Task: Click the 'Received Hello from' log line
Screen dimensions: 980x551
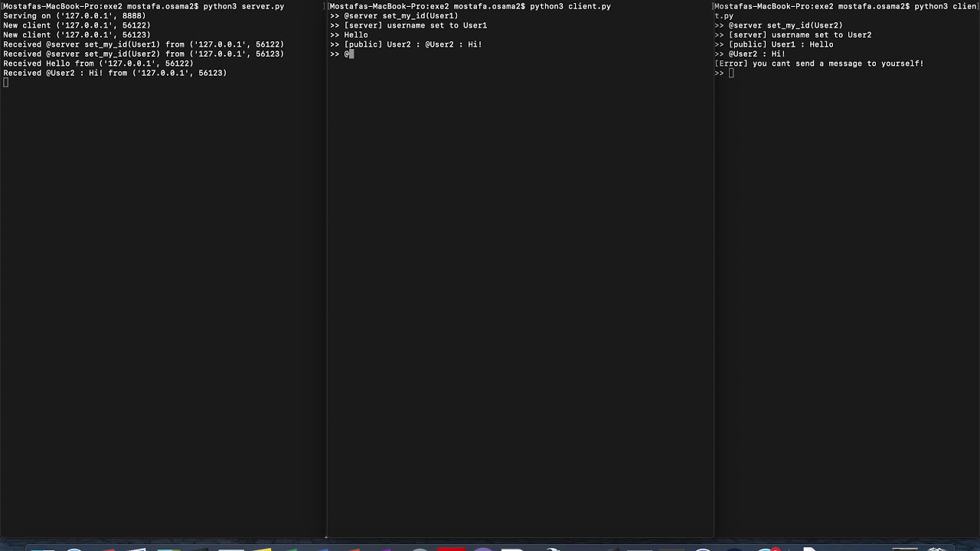Action: point(98,64)
